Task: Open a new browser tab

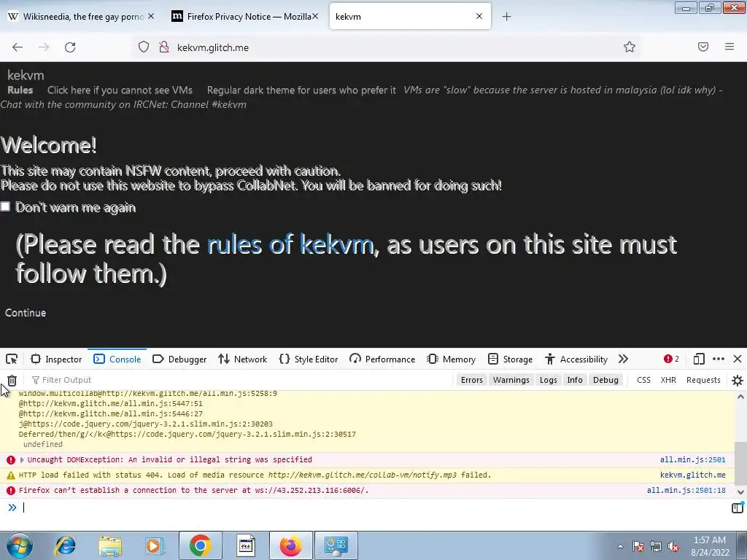Action: 506,17
